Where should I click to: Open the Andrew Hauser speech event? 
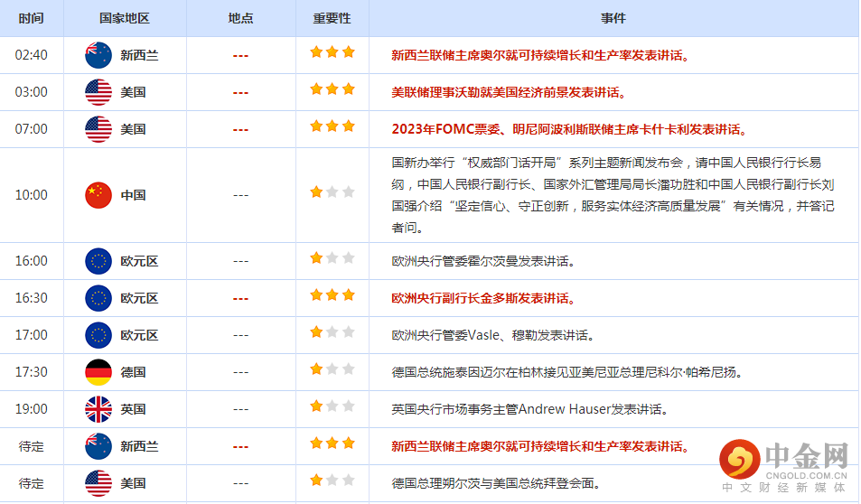coord(529,409)
